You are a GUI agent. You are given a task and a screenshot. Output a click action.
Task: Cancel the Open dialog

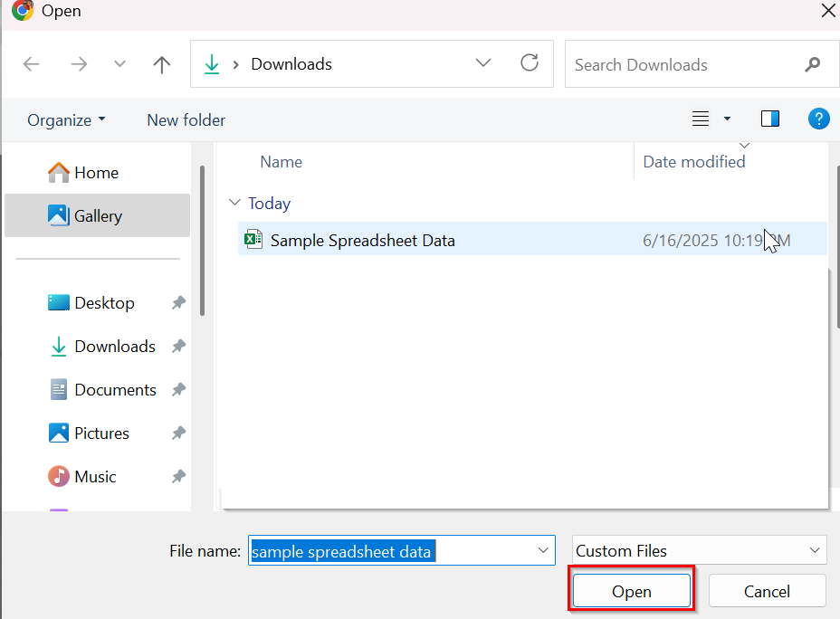(767, 591)
